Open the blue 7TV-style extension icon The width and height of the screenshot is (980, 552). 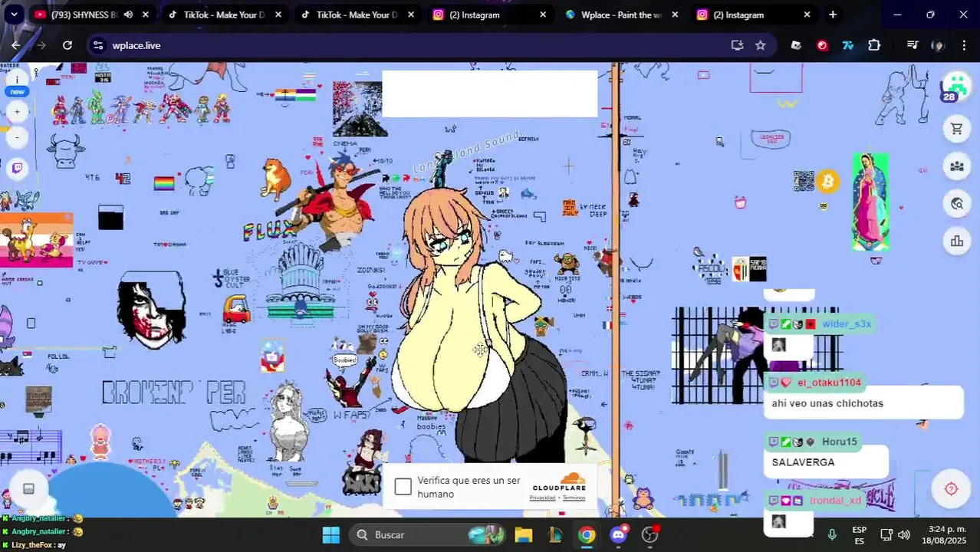pyautogui.click(x=848, y=45)
